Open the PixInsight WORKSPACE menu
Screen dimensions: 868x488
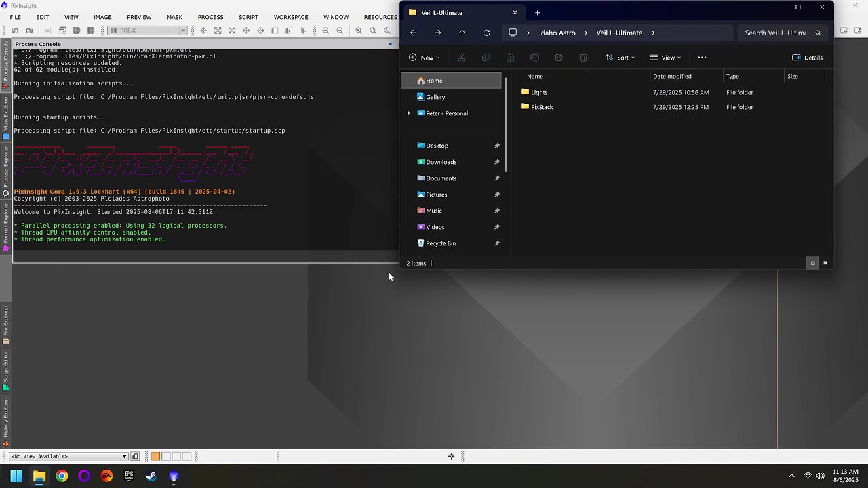pos(291,17)
